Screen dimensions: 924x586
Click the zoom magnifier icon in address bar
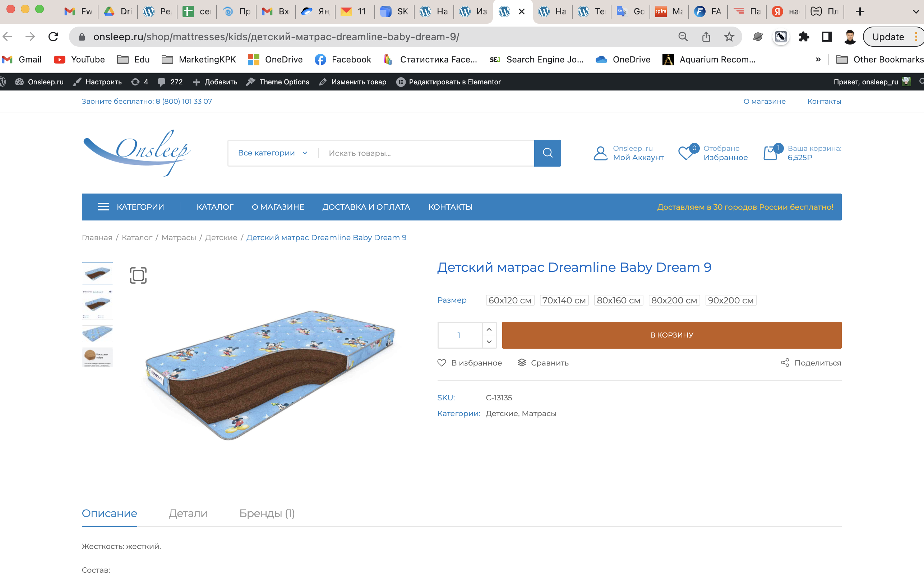coord(683,37)
